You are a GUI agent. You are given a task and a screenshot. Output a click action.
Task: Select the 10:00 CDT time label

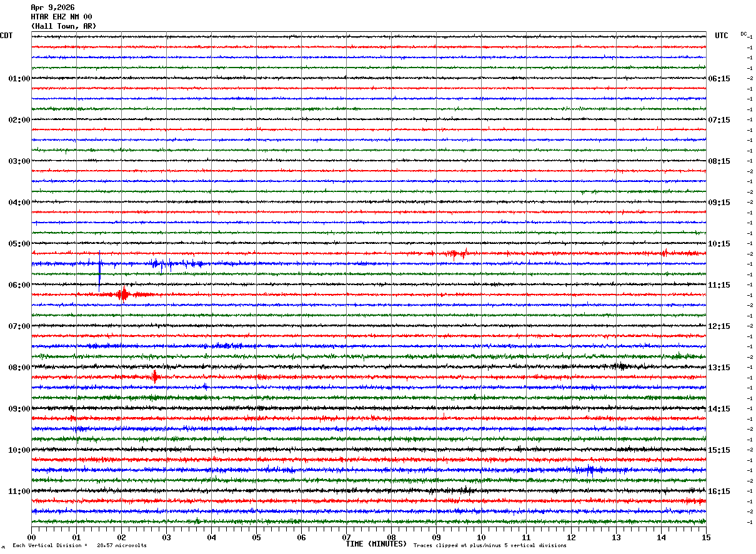pyautogui.click(x=19, y=450)
